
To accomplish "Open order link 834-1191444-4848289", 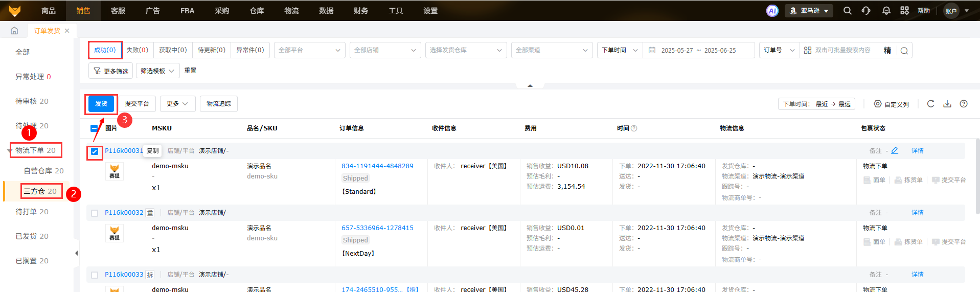I will tap(377, 166).
